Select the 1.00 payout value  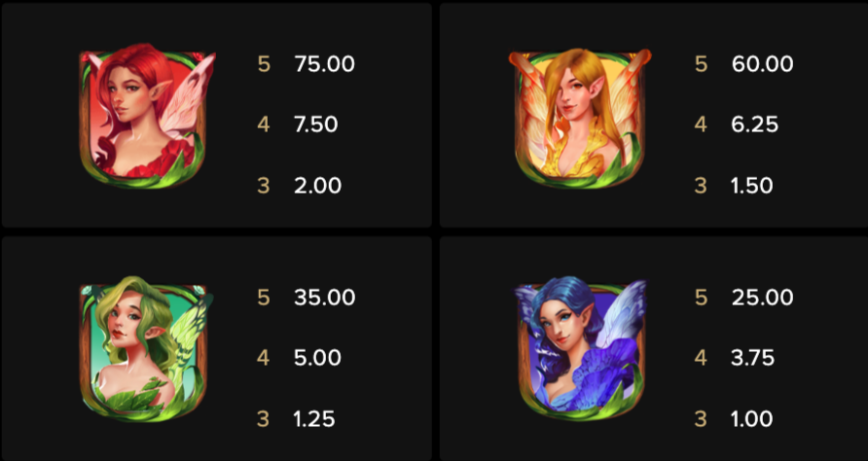[751, 419]
